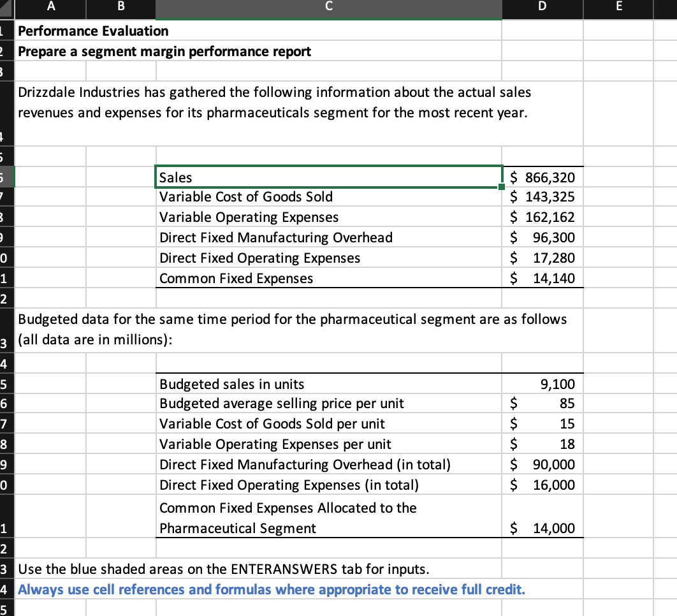The image size is (677, 616).
Task: Select column D header
Action: click(x=541, y=9)
